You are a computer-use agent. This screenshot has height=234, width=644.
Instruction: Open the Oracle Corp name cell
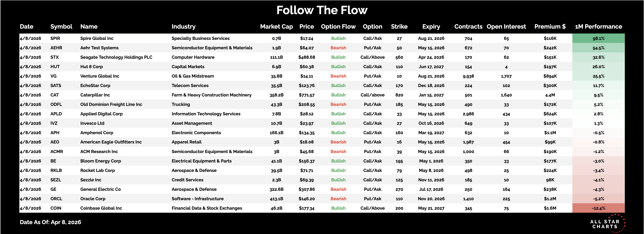click(x=93, y=199)
